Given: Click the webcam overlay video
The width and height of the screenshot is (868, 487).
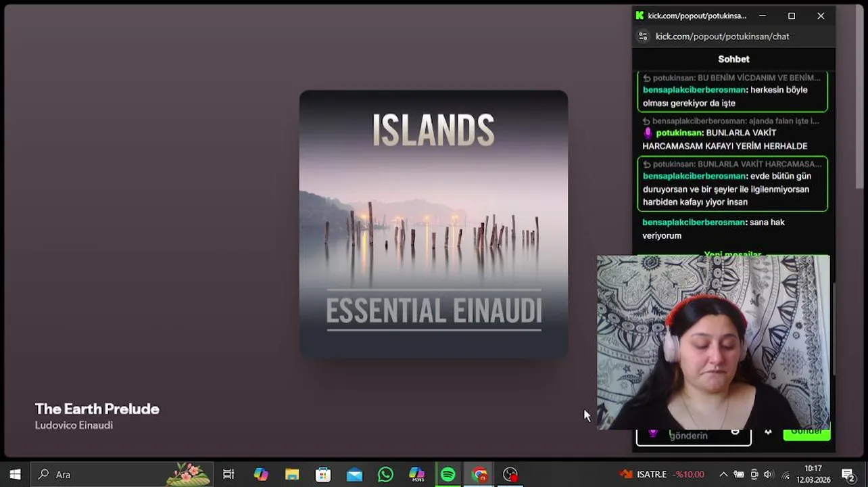Looking at the screenshot, I should pyautogui.click(x=713, y=342).
